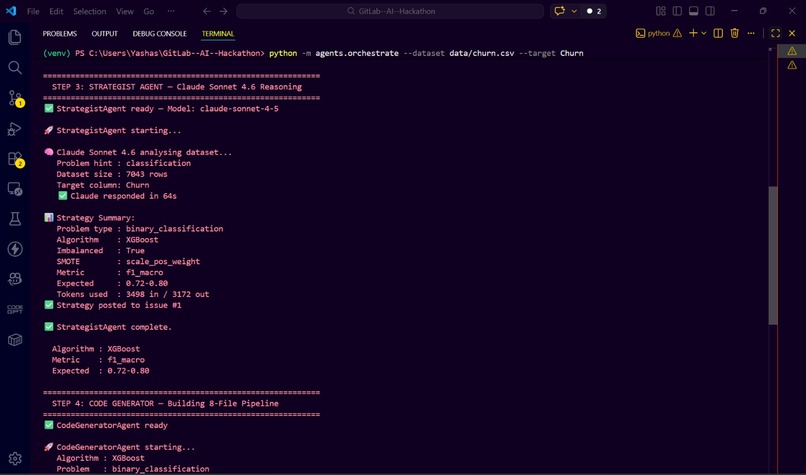
Task: Open the title bar overflow menu ellipsis
Action: [171, 11]
